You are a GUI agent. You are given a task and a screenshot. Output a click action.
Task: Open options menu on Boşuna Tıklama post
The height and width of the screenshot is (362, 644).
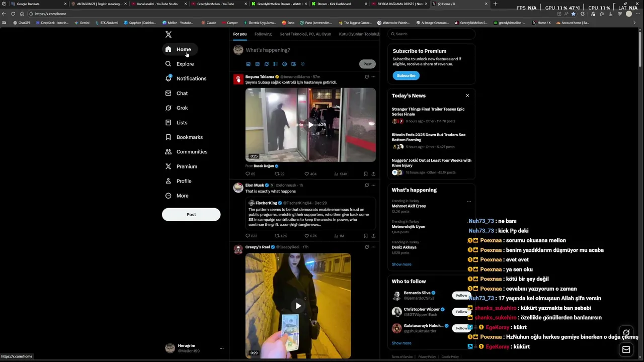coord(373,77)
